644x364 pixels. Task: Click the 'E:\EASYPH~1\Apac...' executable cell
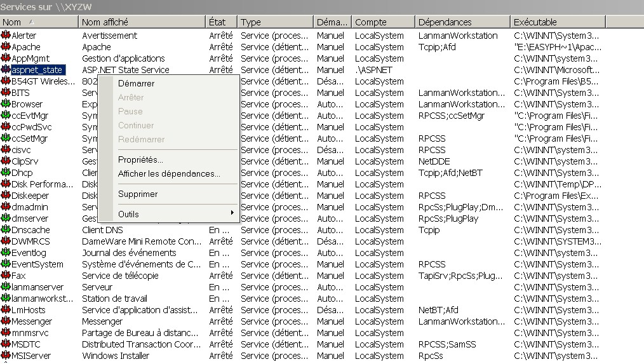tap(558, 47)
